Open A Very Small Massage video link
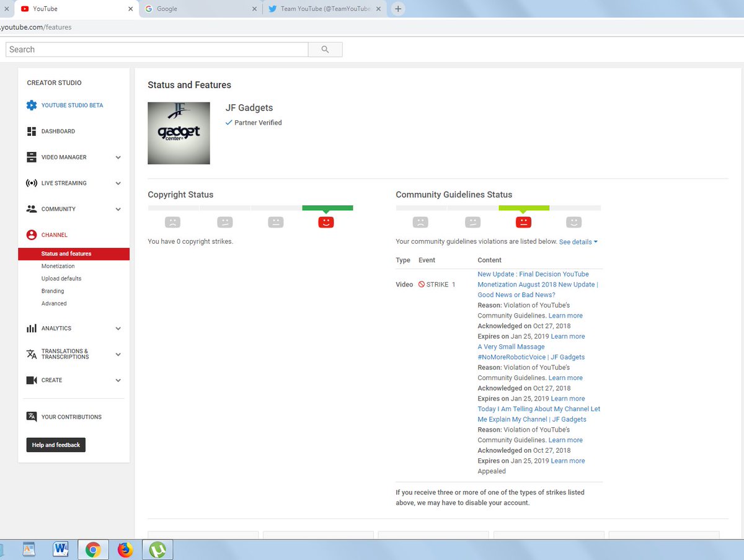Screen dimensions: 744x560 [531, 352]
